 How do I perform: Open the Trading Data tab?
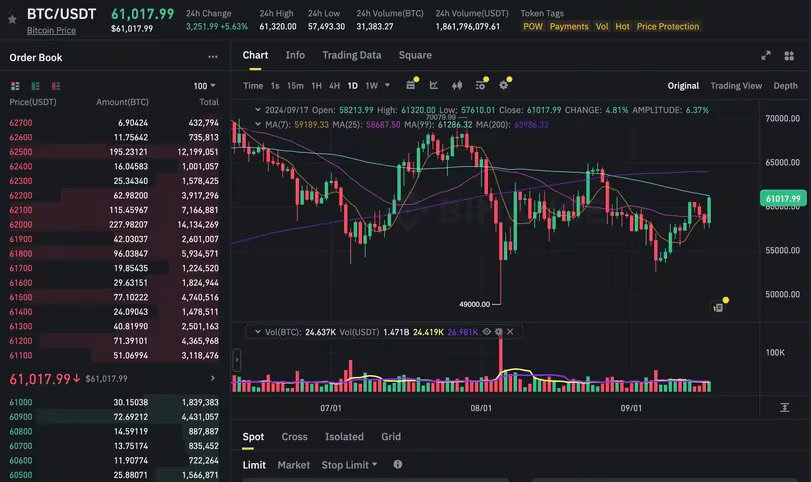click(352, 55)
